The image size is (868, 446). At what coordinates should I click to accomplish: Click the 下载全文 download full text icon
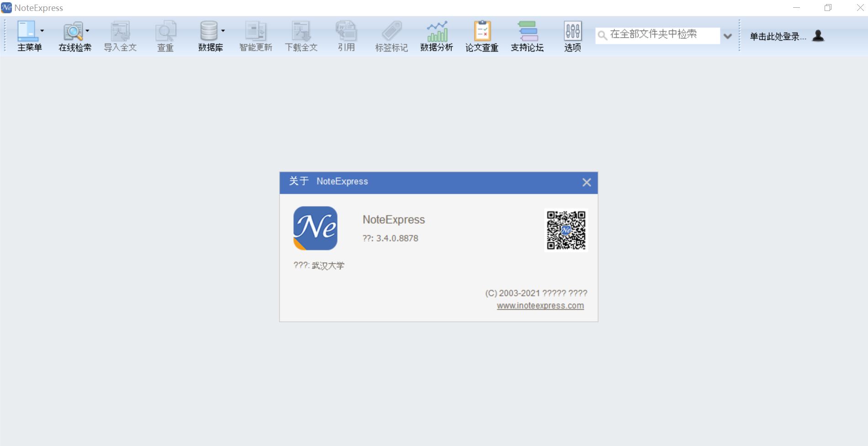301,31
